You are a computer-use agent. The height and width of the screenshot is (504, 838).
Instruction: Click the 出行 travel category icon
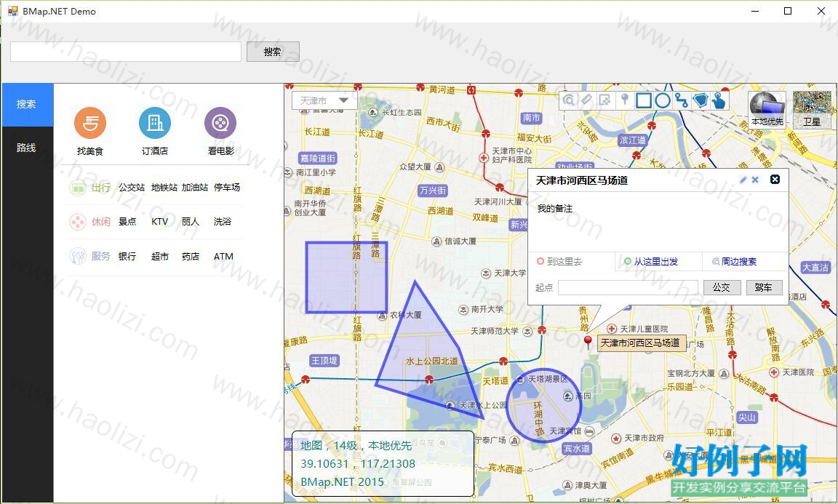click(x=78, y=188)
